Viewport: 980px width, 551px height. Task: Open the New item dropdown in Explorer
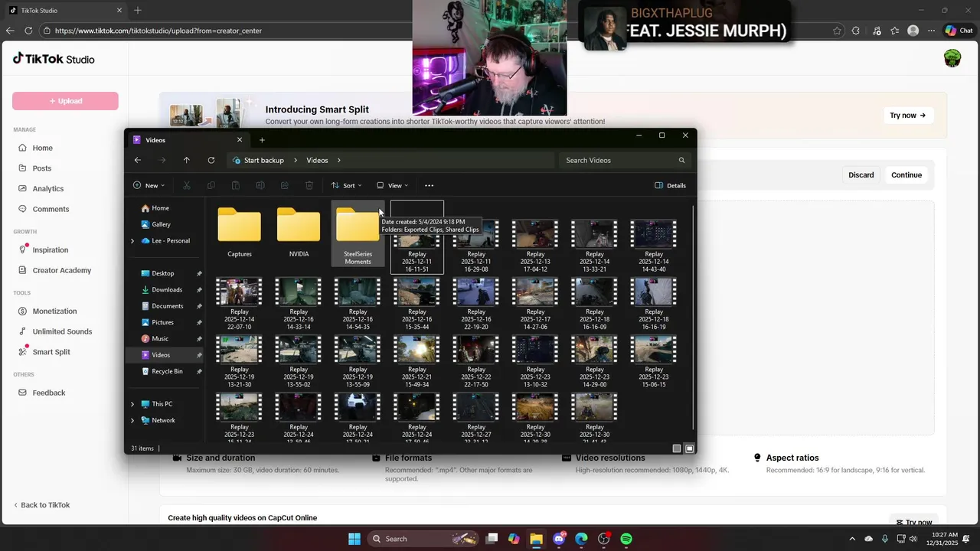[x=149, y=185]
